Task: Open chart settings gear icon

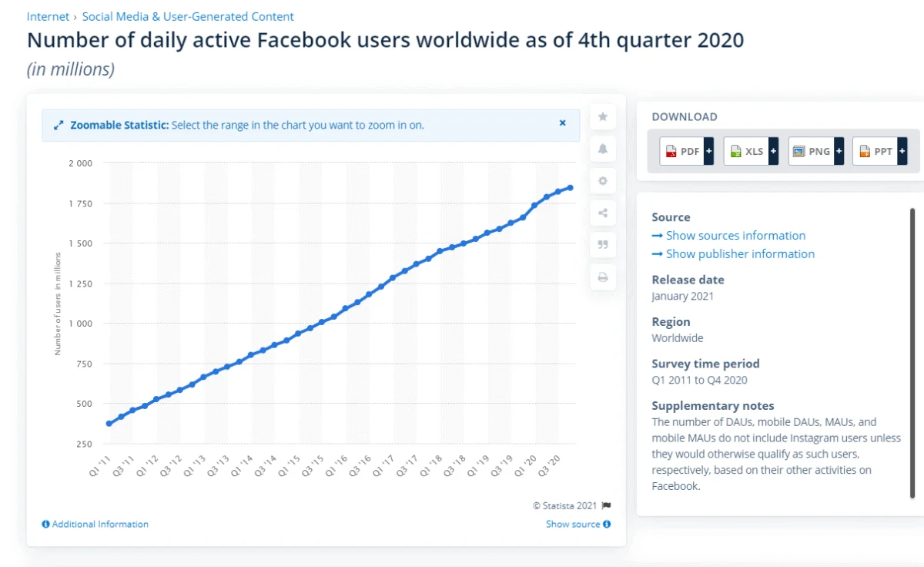Action: [603, 181]
